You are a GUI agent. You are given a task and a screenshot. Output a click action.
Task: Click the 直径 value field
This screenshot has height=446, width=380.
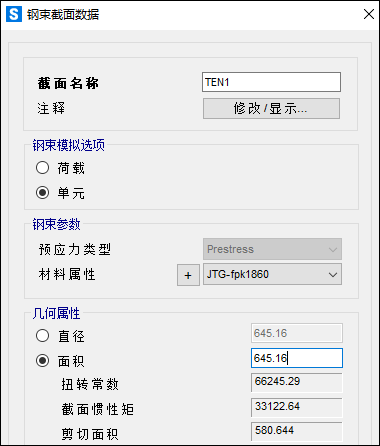297,333
